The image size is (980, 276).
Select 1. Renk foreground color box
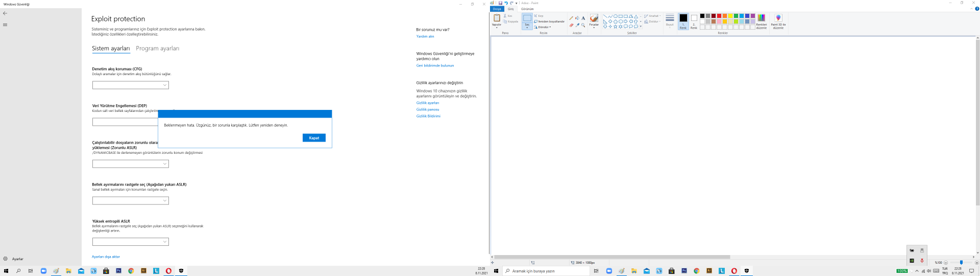point(683,21)
